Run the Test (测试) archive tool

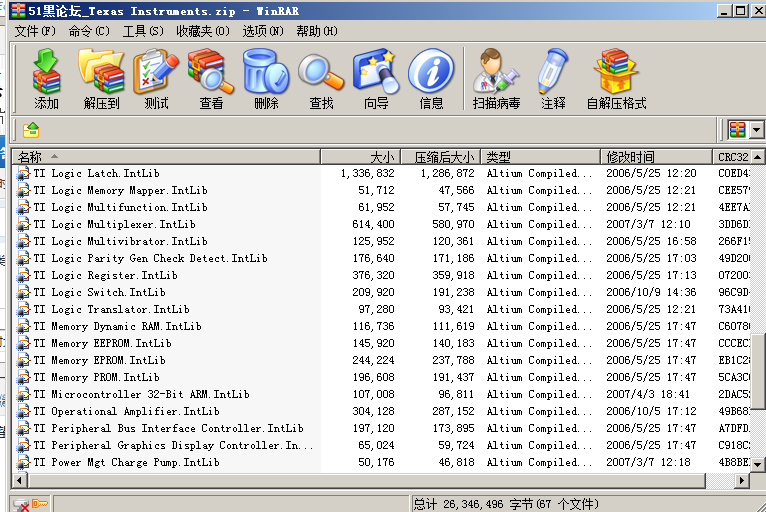pyautogui.click(x=156, y=78)
